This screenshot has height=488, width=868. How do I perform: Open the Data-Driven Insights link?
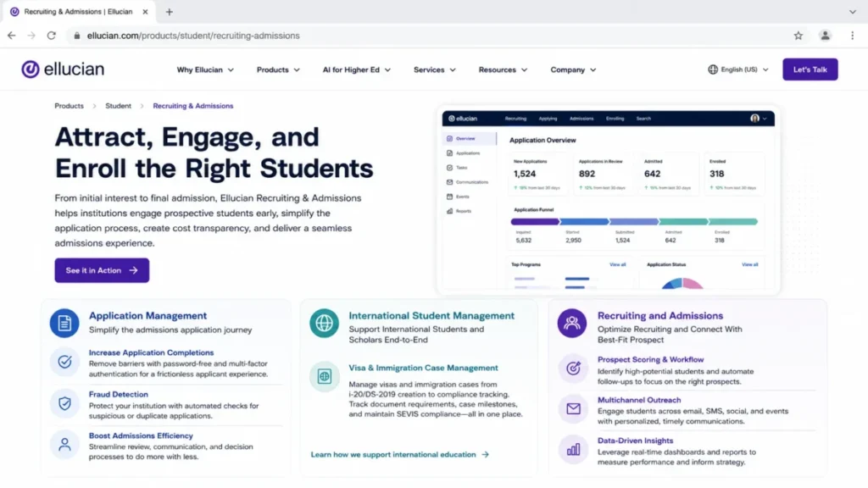[636, 441]
